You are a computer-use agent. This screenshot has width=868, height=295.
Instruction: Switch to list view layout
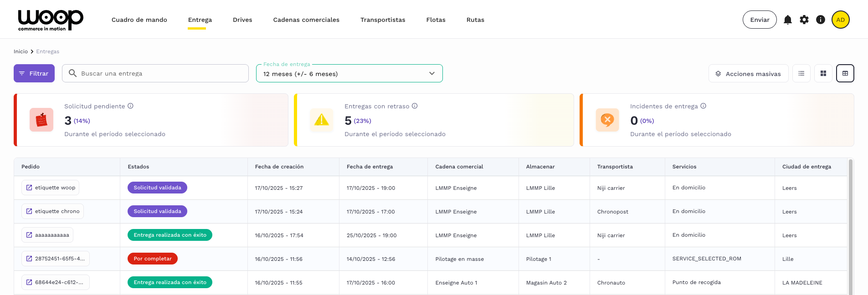pyautogui.click(x=801, y=73)
